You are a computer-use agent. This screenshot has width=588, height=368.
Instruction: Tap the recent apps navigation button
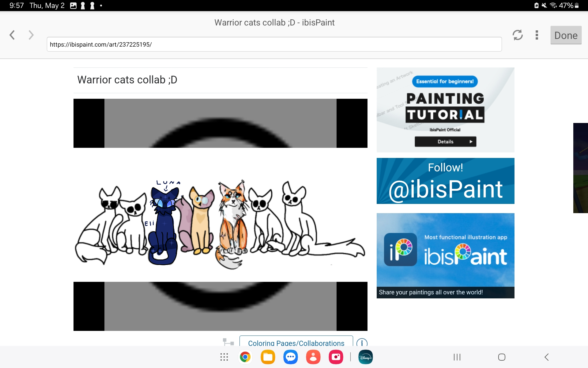[457, 357]
